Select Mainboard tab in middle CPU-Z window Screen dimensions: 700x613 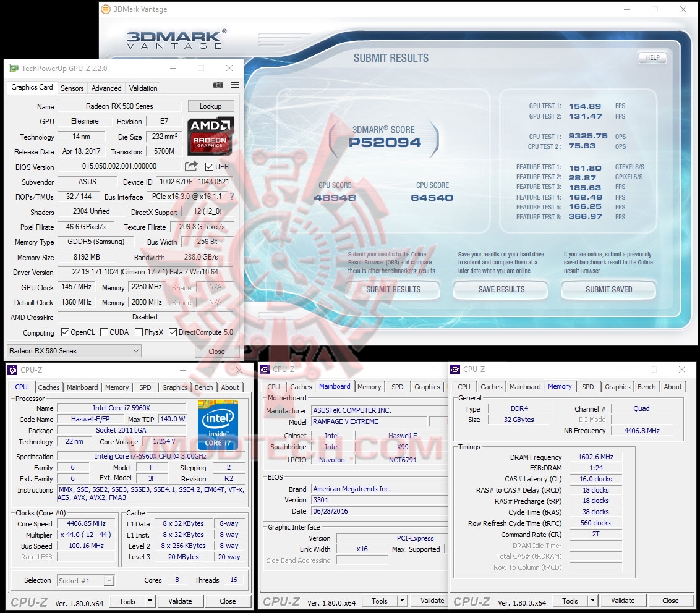[335, 386]
